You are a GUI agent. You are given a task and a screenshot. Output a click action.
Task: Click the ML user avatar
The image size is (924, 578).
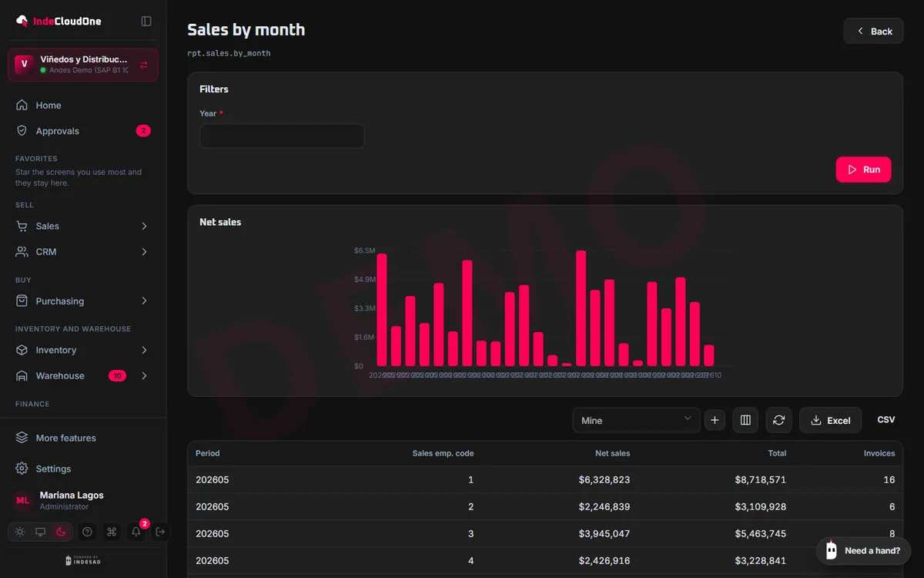click(x=23, y=500)
